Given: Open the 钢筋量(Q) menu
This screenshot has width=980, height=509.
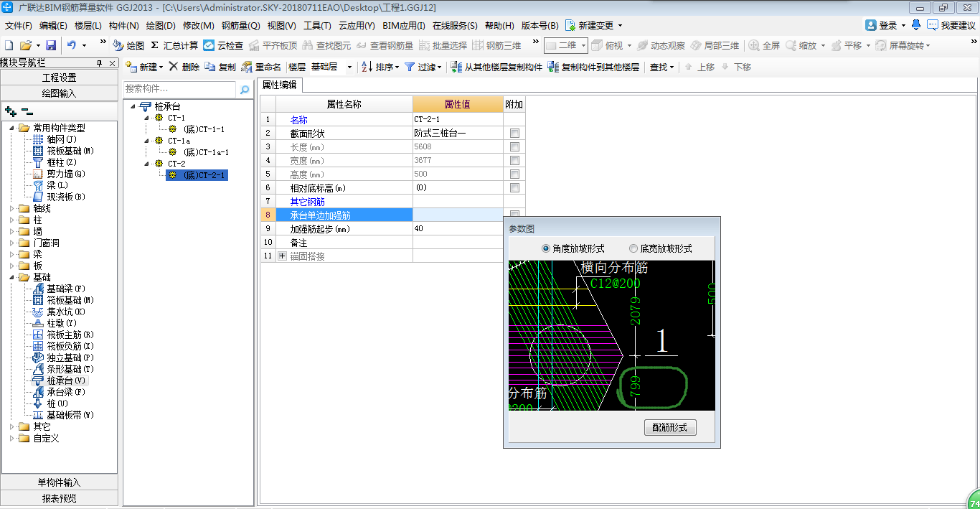Looking at the screenshot, I should (240, 25).
